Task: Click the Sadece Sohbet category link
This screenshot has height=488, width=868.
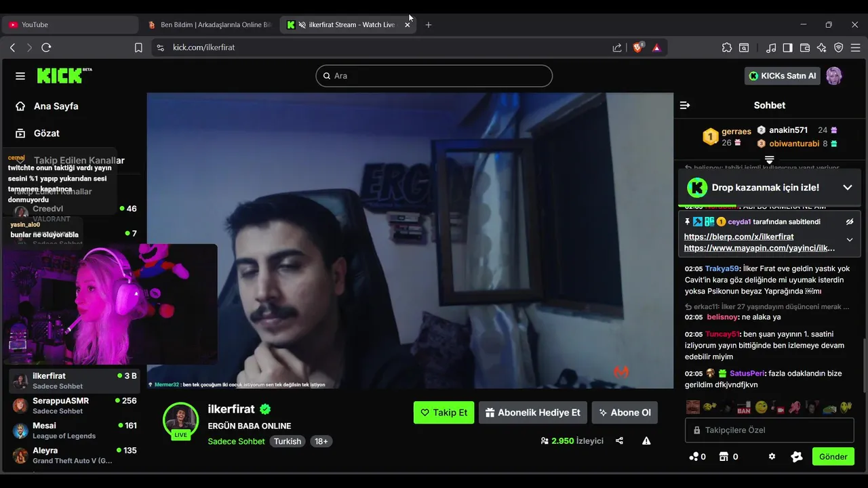Action: (236, 441)
